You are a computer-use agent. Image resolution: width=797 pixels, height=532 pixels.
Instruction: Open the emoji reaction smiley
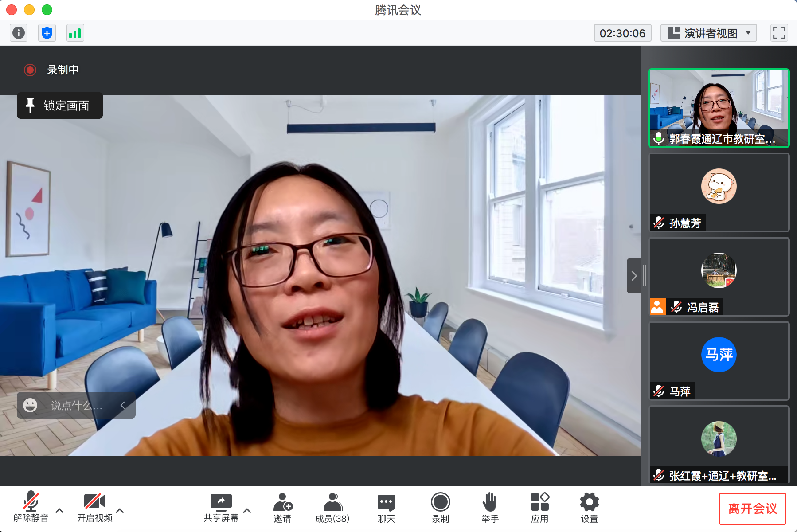(x=30, y=405)
